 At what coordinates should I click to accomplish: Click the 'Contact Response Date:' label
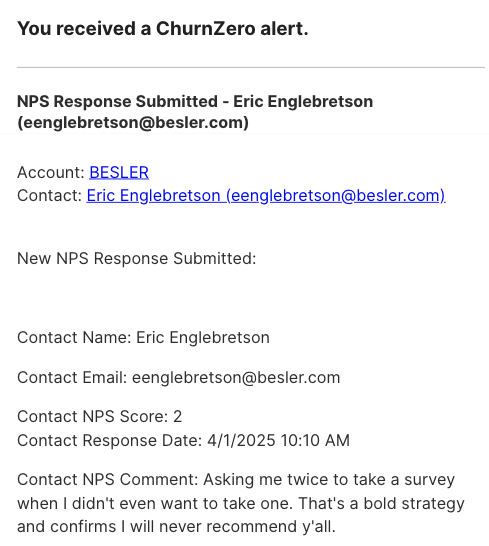point(110,440)
